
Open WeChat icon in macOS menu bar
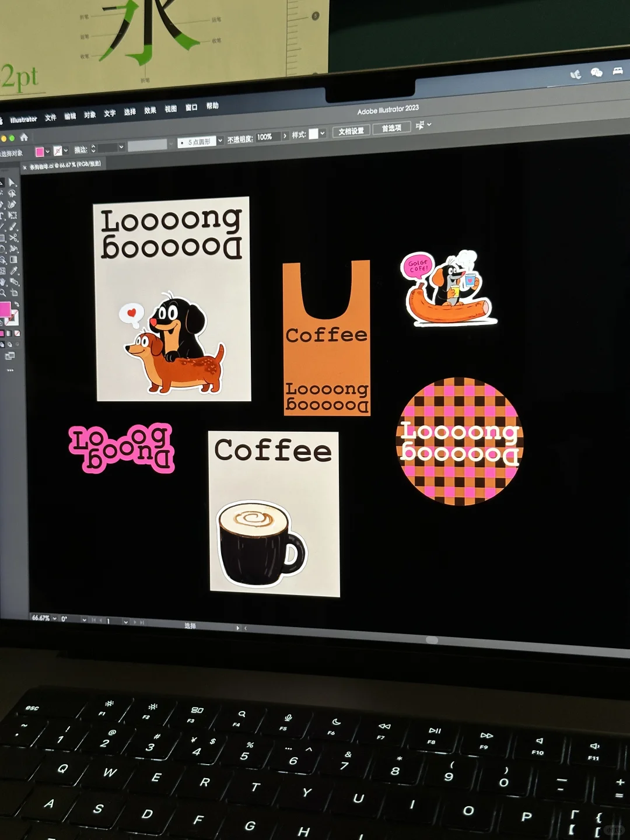pyautogui.click(x=596, y=72)
